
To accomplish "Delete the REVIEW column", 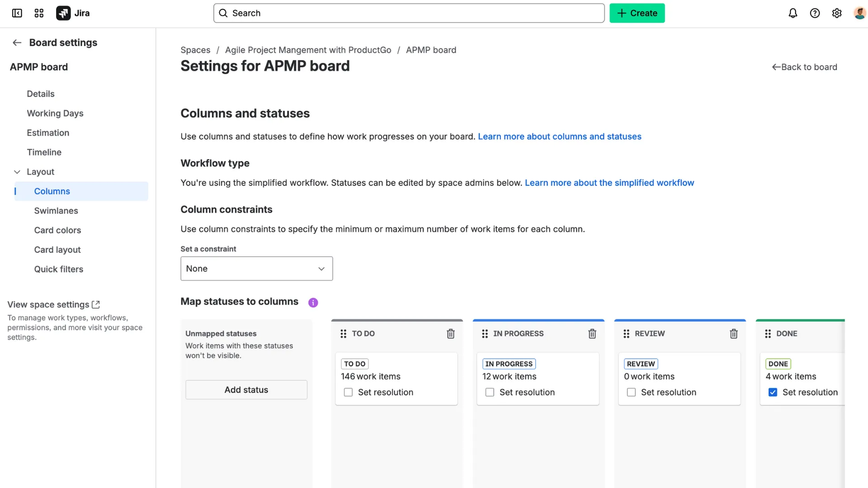I will [734, 333].
